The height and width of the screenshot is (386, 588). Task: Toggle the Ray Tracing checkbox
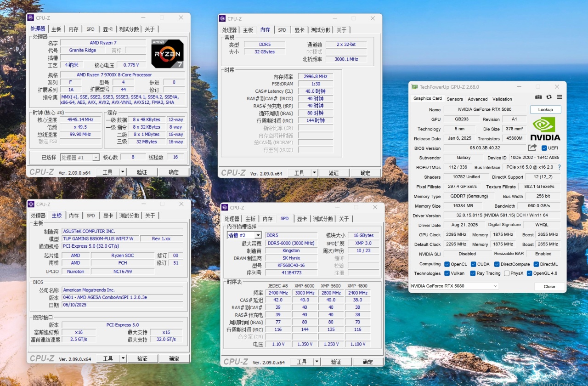(x=473, y=273)
